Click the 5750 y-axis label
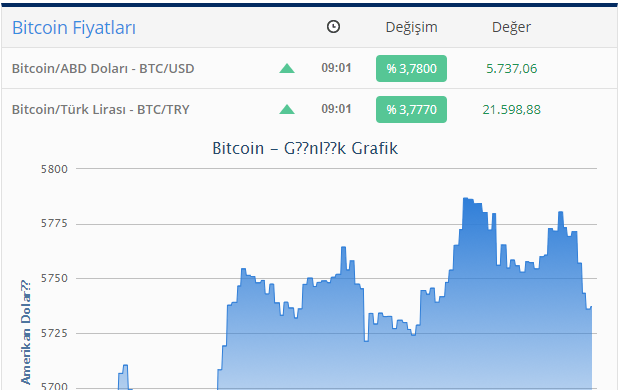This screenshot has height=390, width=619. 54,278
